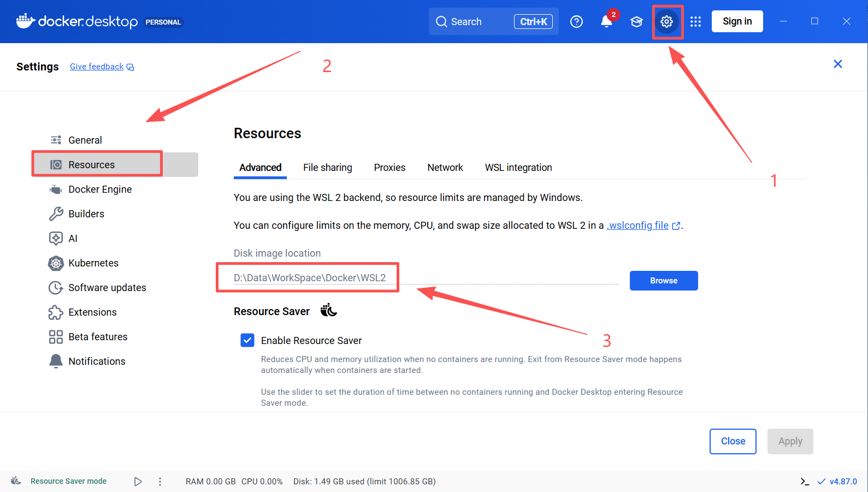Click the Close button

(x=733, y=441)
